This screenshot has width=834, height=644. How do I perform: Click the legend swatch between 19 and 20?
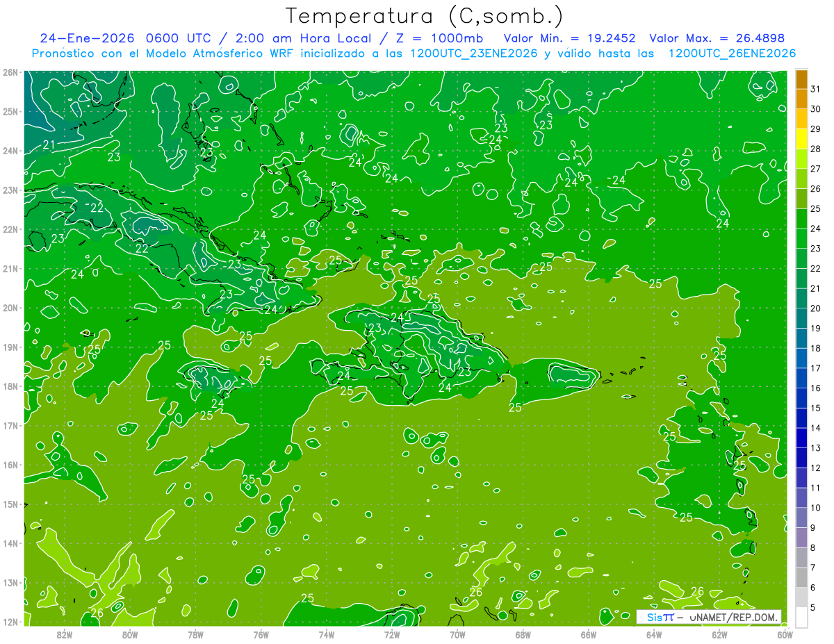801,319
